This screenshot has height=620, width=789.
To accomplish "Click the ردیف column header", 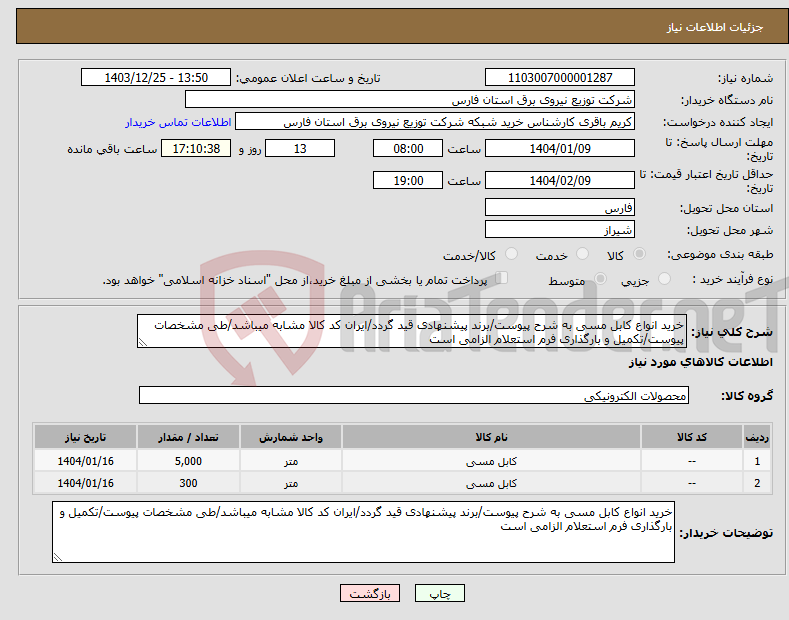I will point(757,437).
